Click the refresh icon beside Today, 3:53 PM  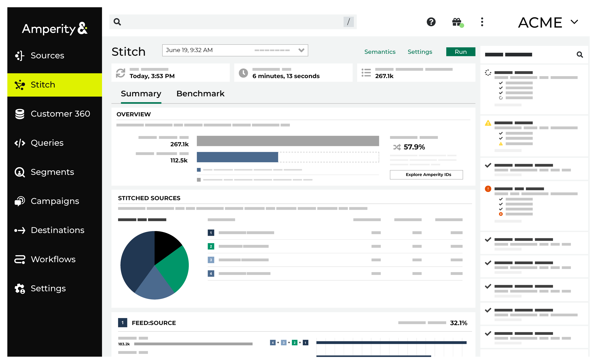(120, 73)
